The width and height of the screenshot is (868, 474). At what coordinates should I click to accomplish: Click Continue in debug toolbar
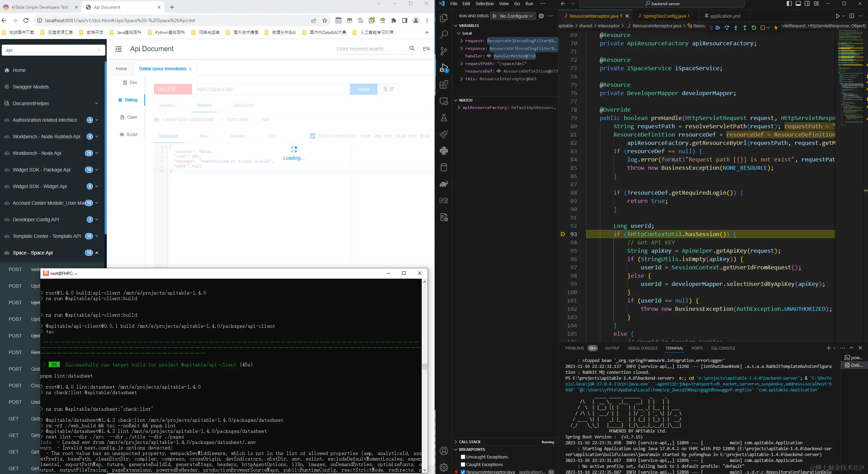pos(718,28)
